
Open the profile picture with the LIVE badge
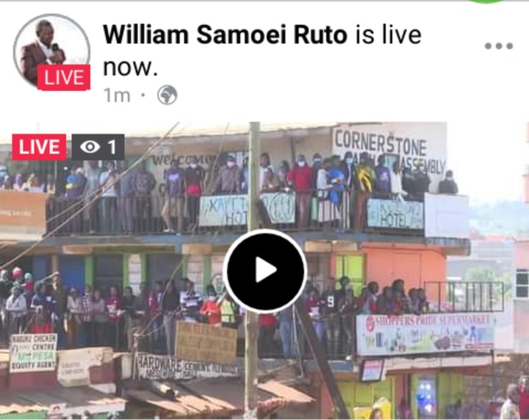pos(52,52)
